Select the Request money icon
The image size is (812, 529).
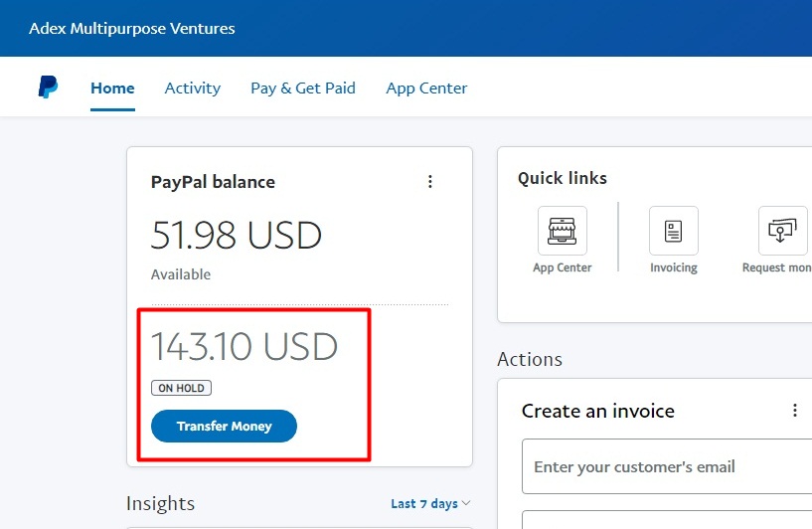tap(782, 231)
